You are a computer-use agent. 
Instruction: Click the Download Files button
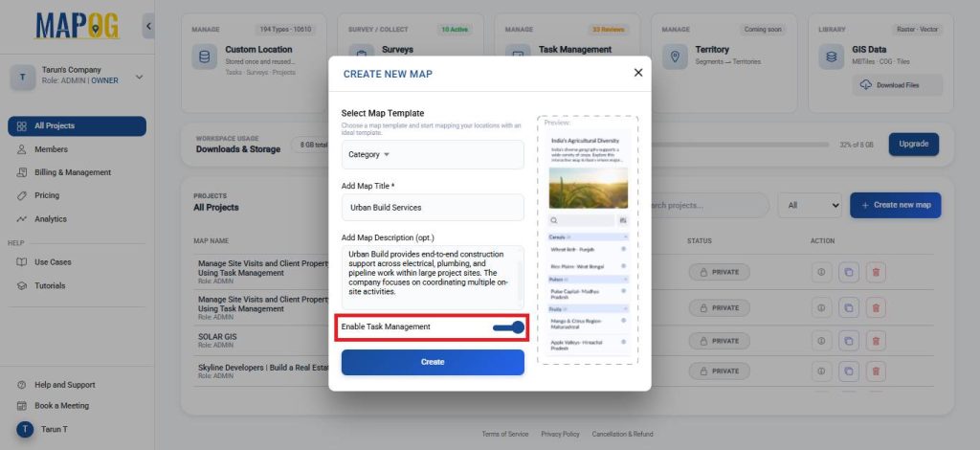pos(898,85)
